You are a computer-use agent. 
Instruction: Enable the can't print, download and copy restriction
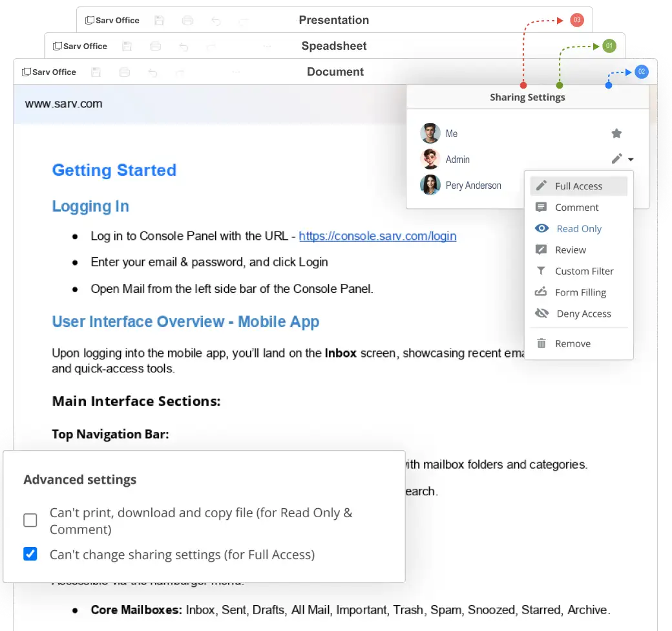30,519
